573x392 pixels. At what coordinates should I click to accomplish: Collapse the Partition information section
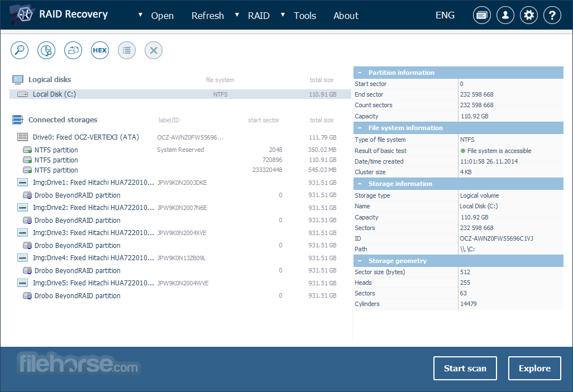click(360, 73)
